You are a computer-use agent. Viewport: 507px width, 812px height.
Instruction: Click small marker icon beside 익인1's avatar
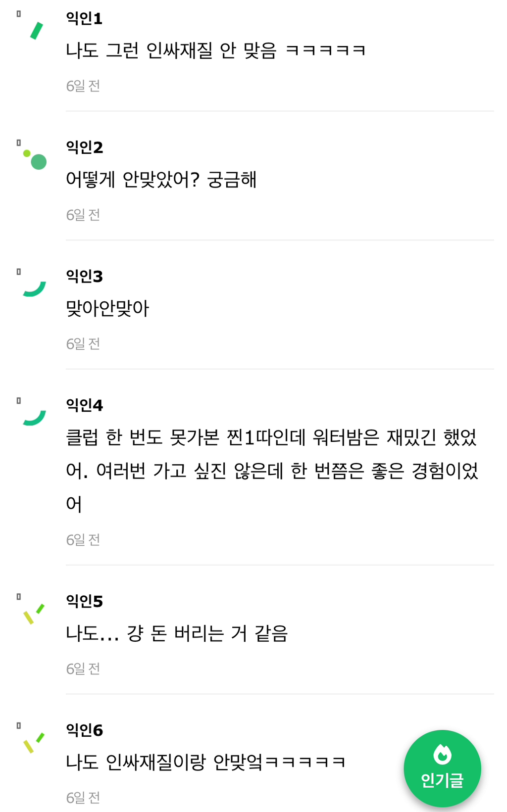click(19, 14)
